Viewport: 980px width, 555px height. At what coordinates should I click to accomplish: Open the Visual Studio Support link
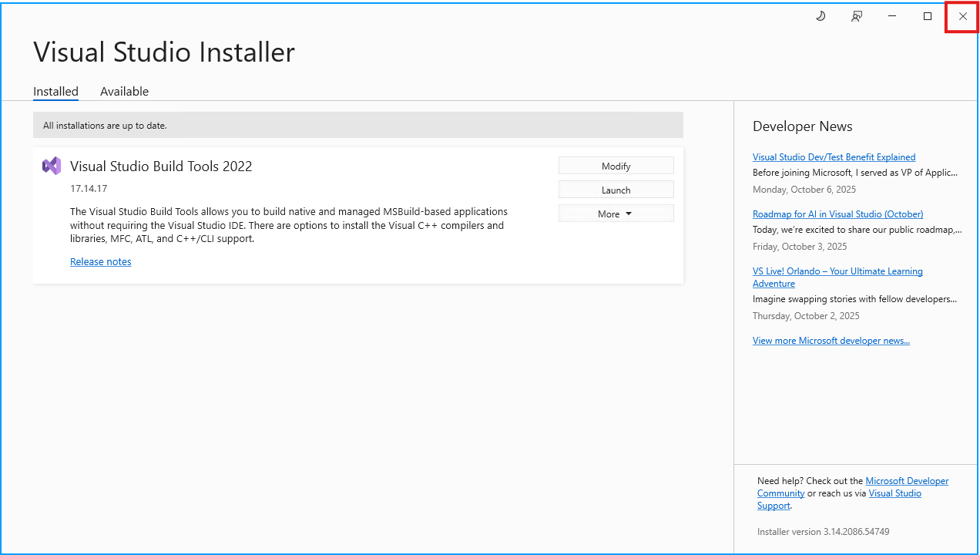click(894, 493)
